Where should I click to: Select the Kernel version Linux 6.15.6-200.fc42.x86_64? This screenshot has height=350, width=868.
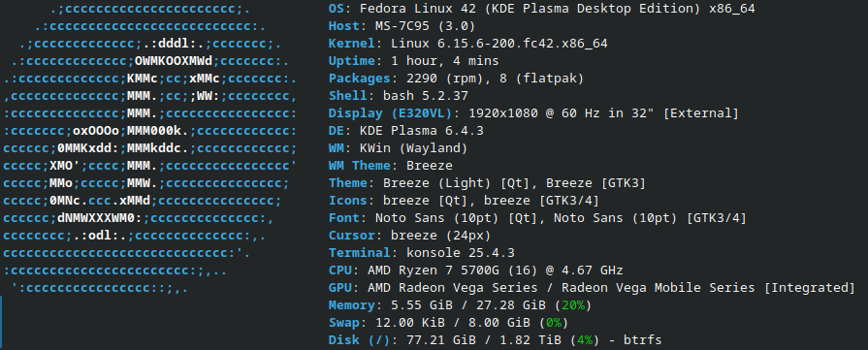(499, 44)
